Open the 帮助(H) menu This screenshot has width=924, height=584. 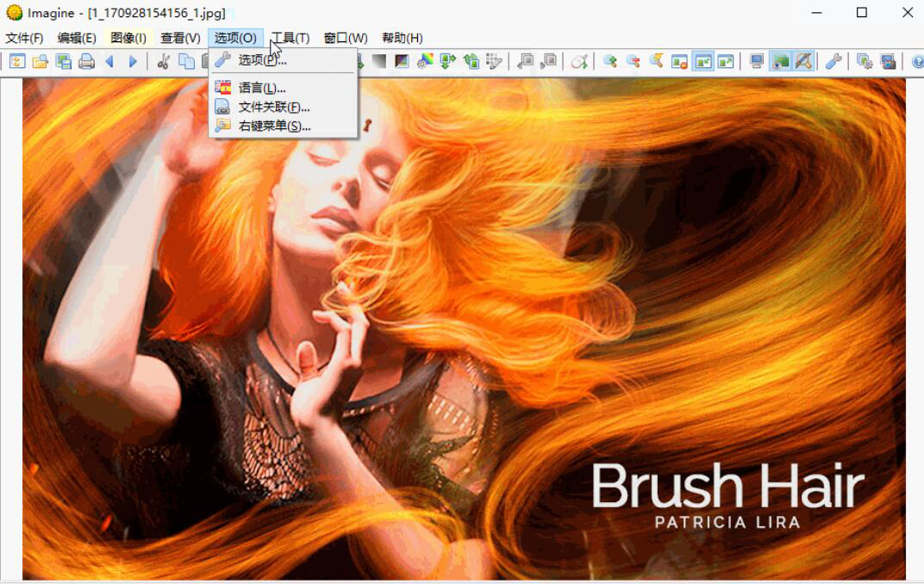pos(402,38)
